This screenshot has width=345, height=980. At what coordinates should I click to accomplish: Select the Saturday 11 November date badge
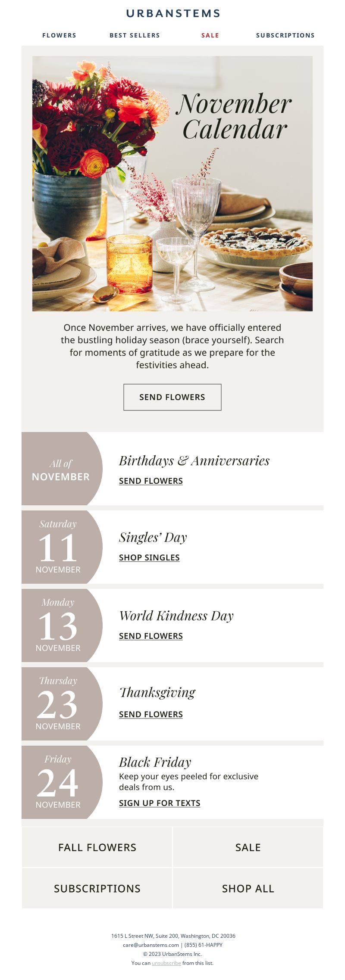click(62, 547)
